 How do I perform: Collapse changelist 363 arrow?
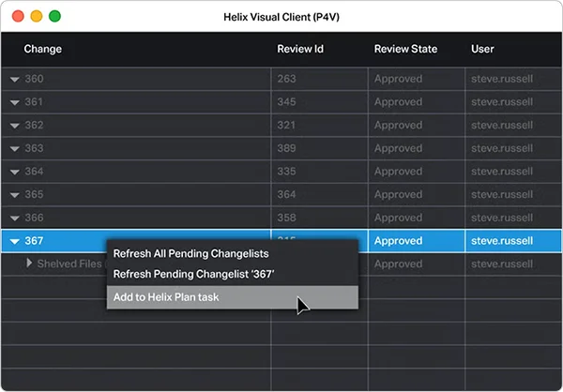click(15, 148)
